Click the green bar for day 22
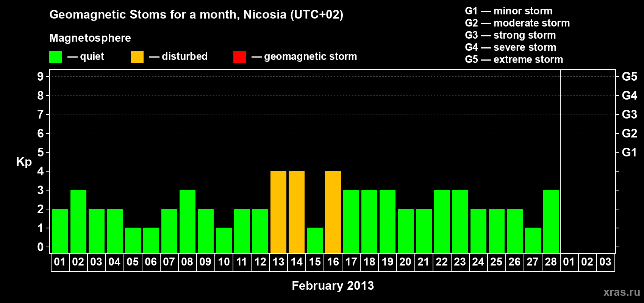644x303 pixels. click(442, 222)
